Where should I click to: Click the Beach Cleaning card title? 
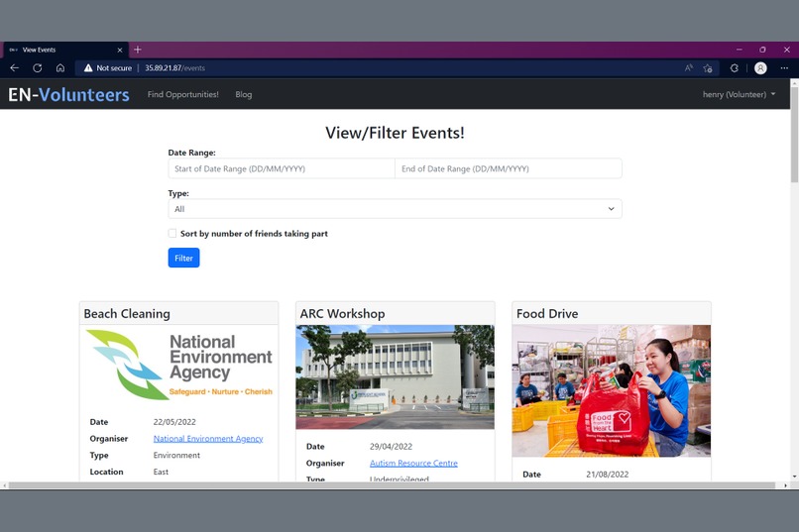point(127,314)
